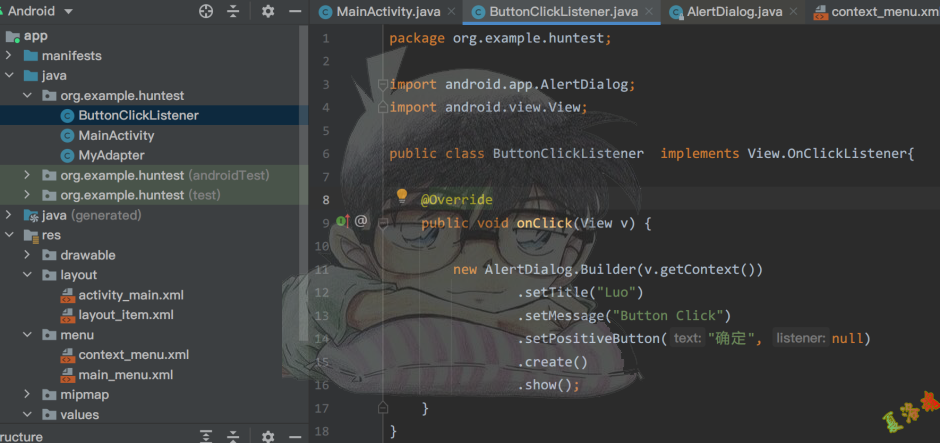The image size is (940, 443).
Task: Click the Collapse All icon in Project panel
Action: coord(233,12)
